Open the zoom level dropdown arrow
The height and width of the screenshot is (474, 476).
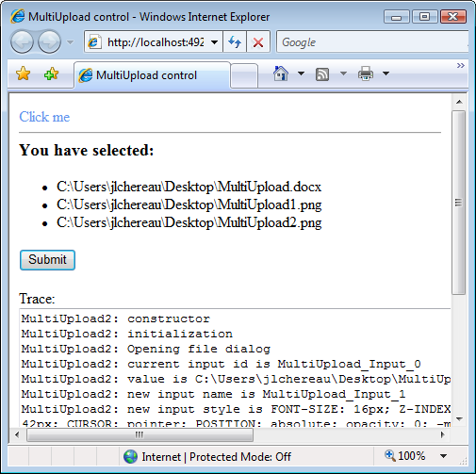pyautogui.click(x=443, y=456)
